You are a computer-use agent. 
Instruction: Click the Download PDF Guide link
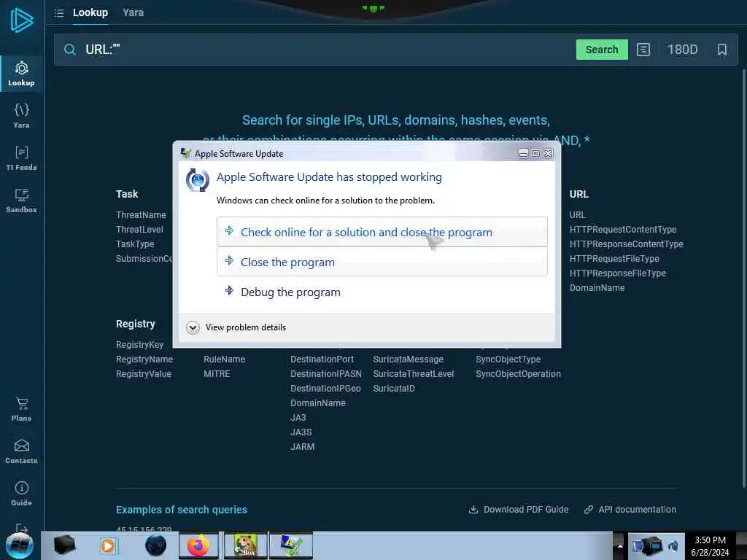[519, 510]
